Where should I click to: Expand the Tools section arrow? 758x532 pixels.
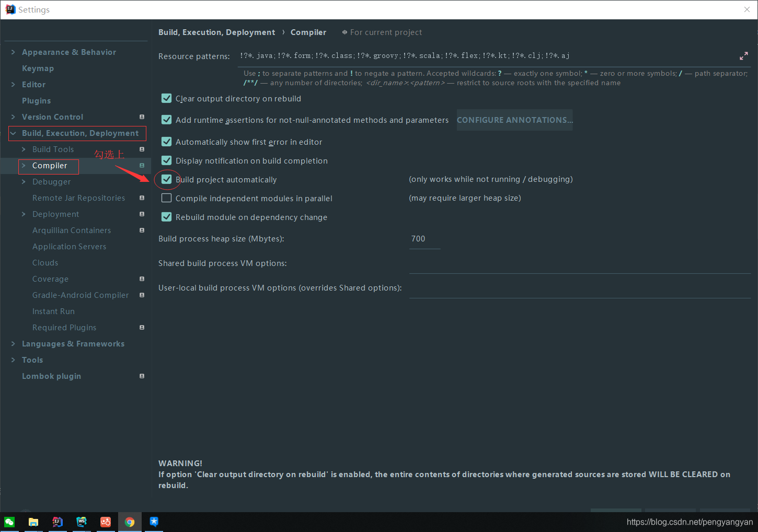point(13,360)
